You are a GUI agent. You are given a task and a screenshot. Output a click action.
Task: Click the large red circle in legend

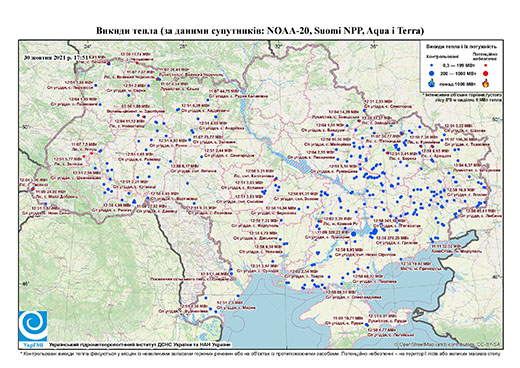[x=486, y=73]
